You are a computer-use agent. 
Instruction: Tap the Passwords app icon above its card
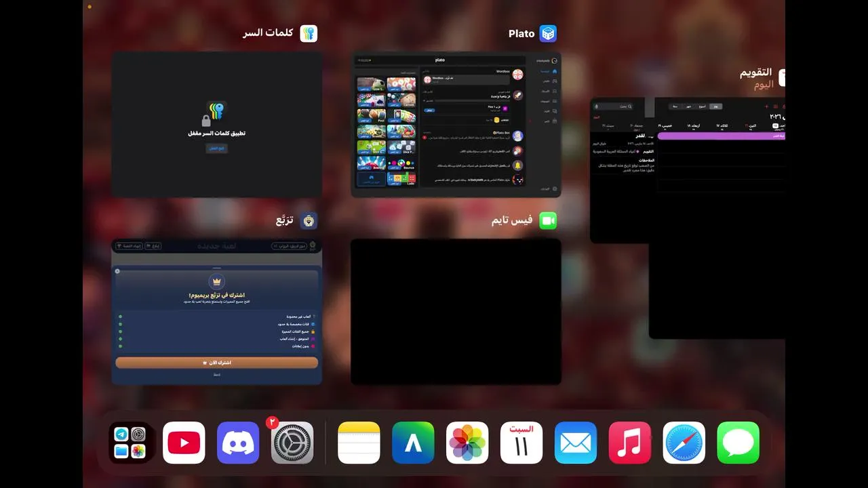click(x=309, y=33)
